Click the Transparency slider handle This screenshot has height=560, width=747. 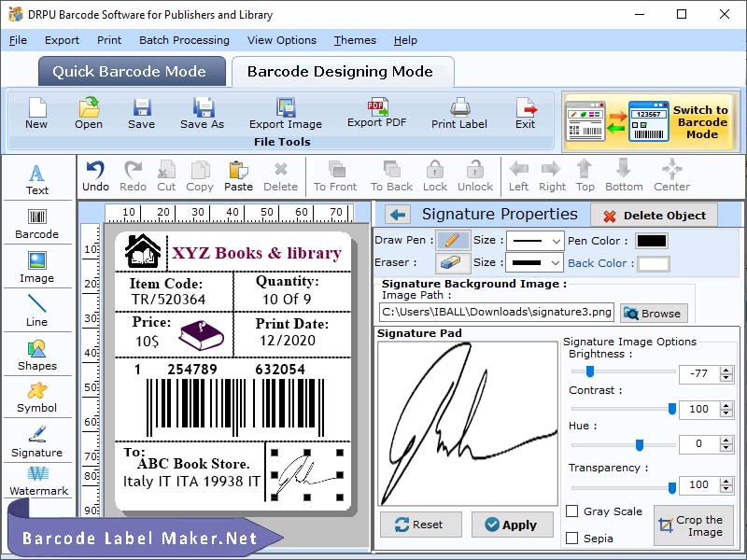(671, 487)
